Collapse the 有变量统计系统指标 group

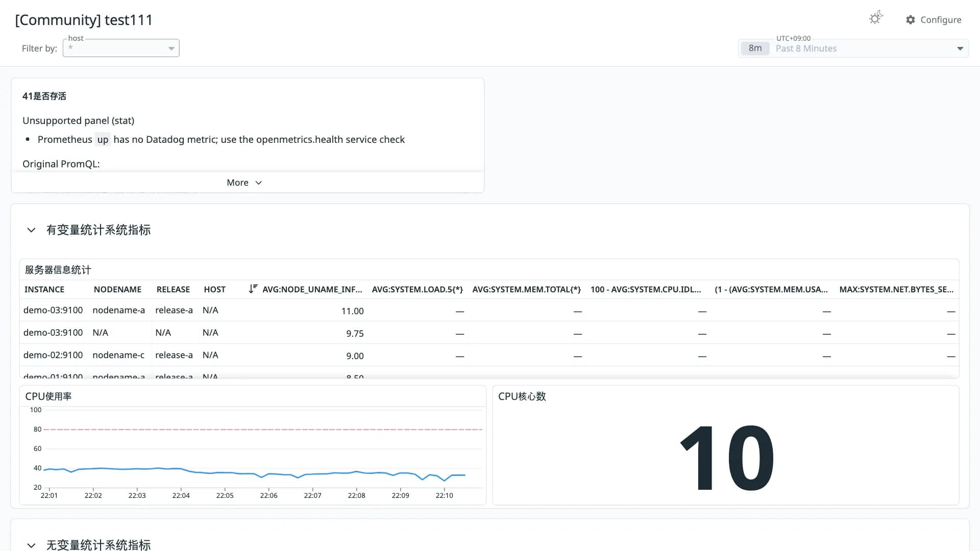click(x=31, y=230)
